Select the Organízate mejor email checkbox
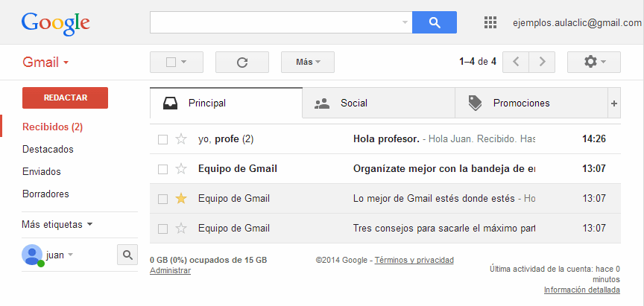The height and width of the screenshot is (306, 644). pyautogui.click(x=162, y=169)
